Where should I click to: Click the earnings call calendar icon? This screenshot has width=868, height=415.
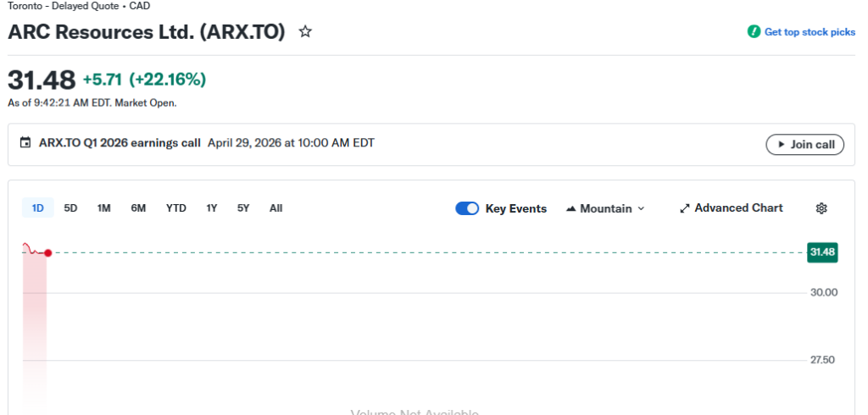tap(25, 143)
